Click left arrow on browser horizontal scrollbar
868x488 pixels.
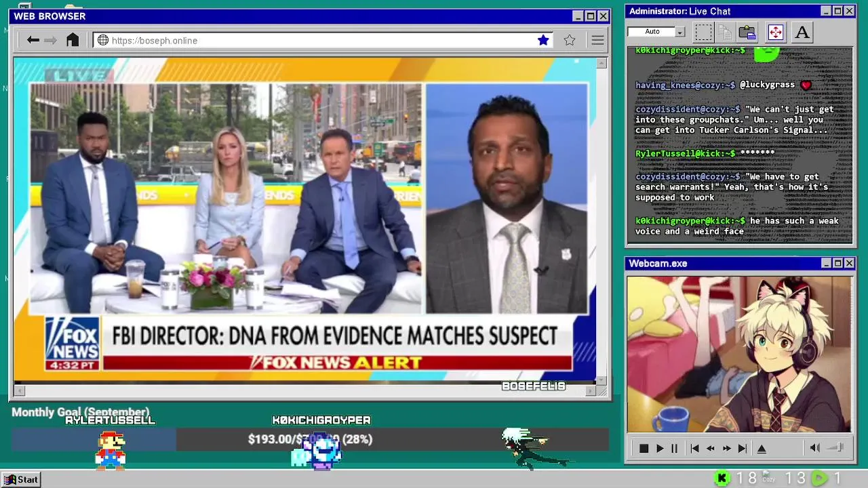point(19,391)
